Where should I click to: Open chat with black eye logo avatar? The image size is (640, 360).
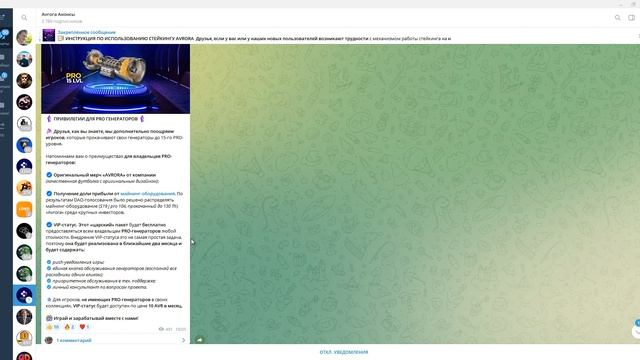click(x=24, y=231)
